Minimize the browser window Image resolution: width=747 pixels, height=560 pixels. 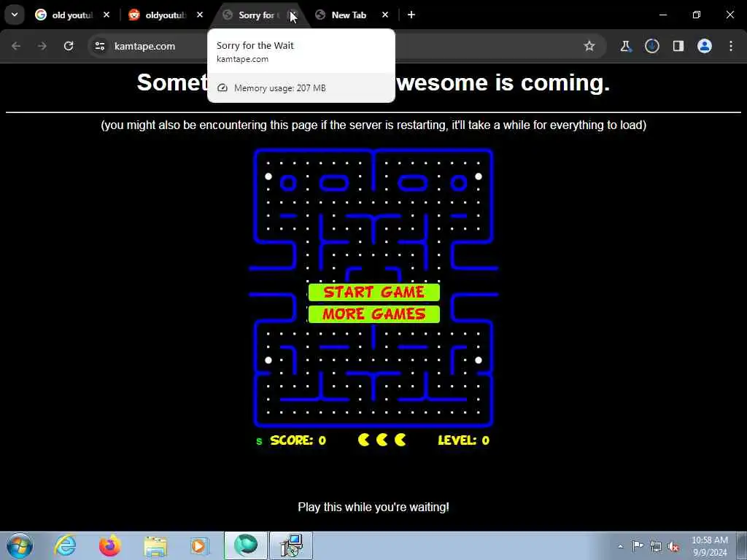coord(662,15)
